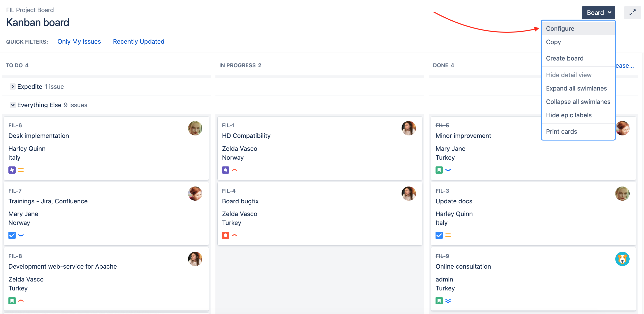Open the Board dropdown button

(598, 12)
